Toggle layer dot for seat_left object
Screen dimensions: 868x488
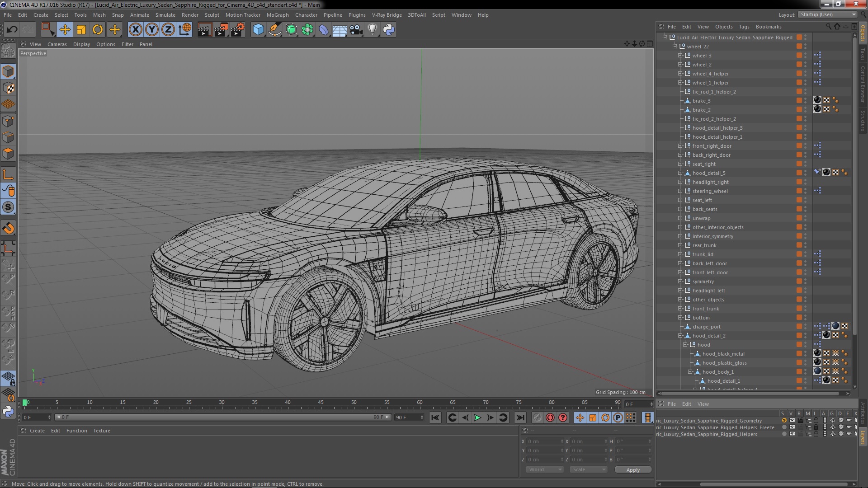tap(799, 200)
